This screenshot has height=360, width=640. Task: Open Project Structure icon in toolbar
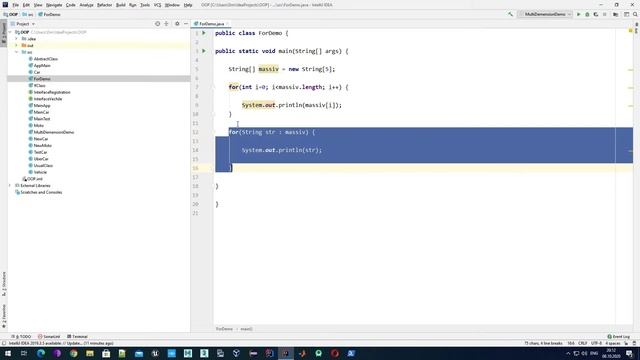[616, 14]
